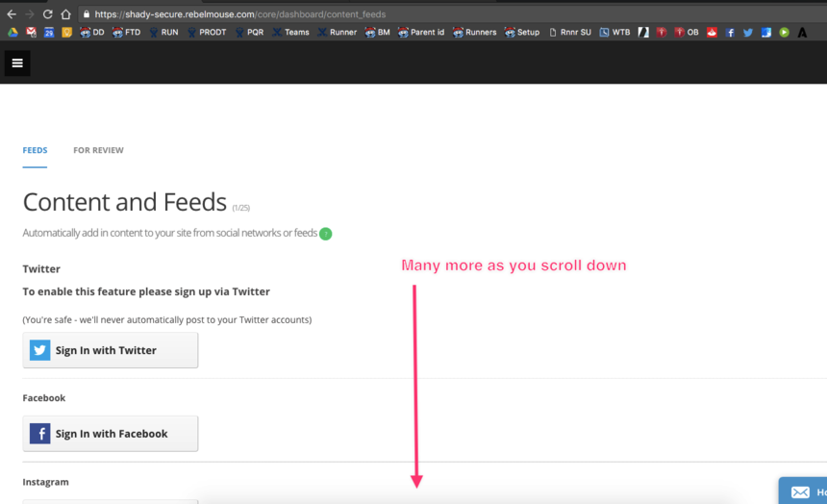Viewport: 827px width, 504px height.
Task: Open the Setup bookmark
Action: pyautogui.click(x=522, y=32)
